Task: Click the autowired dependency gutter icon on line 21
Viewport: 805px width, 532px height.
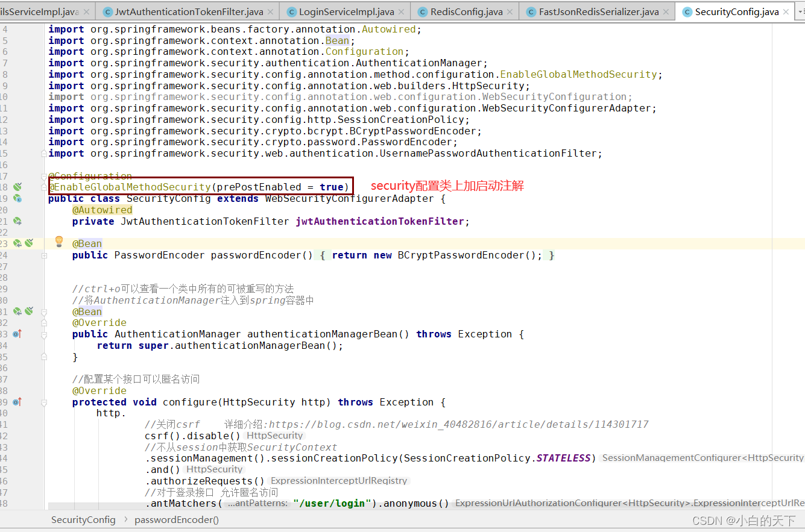Action: coord(17,221)
